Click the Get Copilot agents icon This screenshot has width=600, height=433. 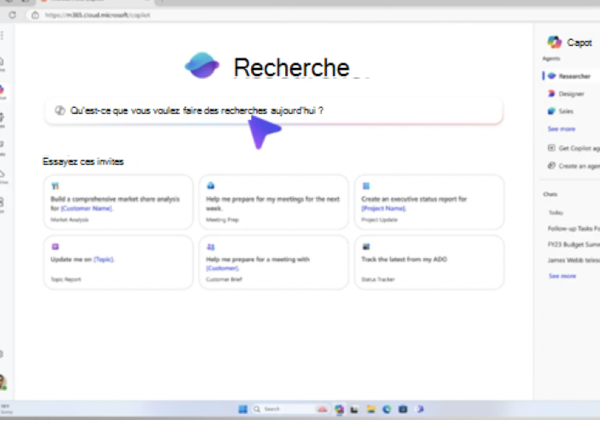pos(551,148)
